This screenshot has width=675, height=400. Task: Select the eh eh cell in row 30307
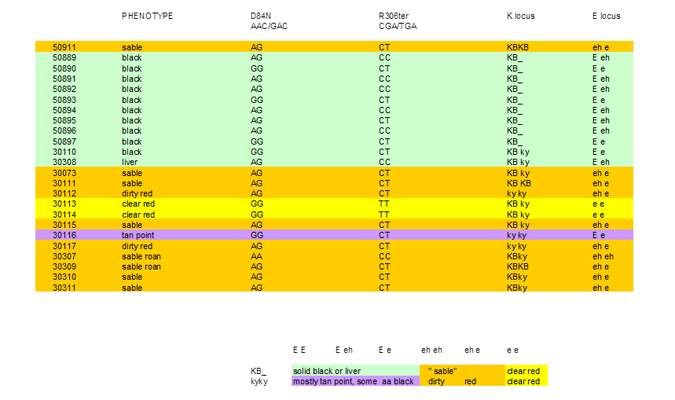pyautogui.click(x=601, y=256)
